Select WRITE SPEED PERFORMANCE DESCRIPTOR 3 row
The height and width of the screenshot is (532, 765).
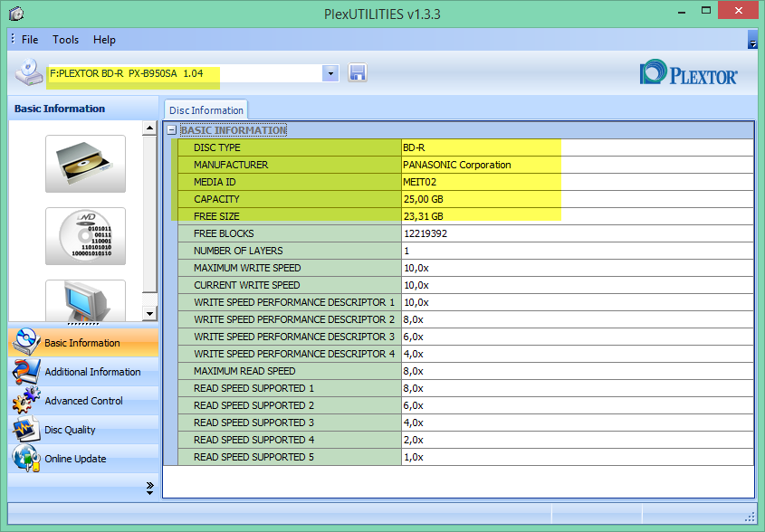tap(466, 337)
